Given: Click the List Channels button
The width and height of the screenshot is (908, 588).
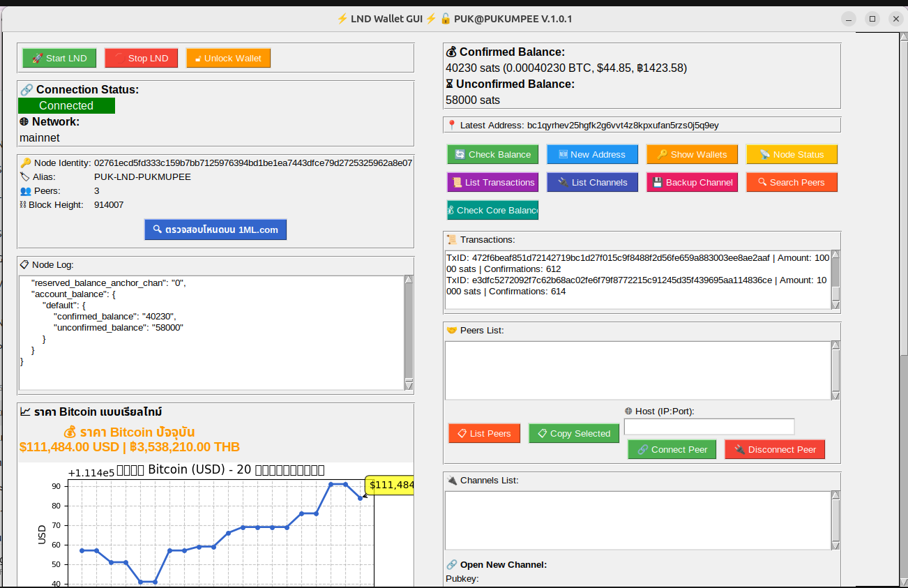Looking at the screenshot, I should coord(592,182).
